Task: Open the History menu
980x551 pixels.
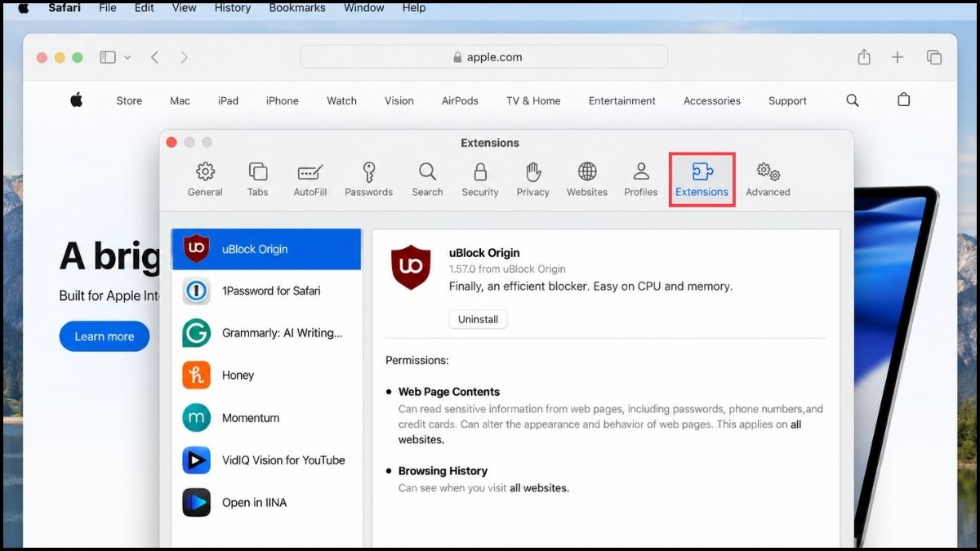Action: 233,8
